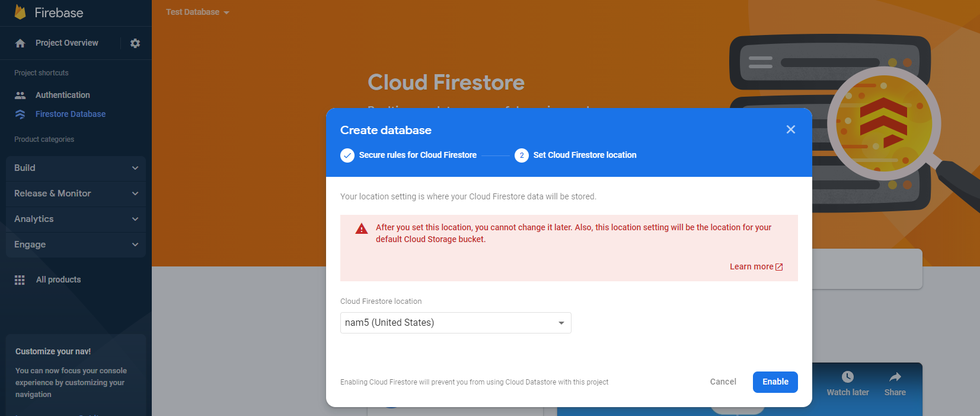Click the Watch later clock icon

click(x=848, y=377)
